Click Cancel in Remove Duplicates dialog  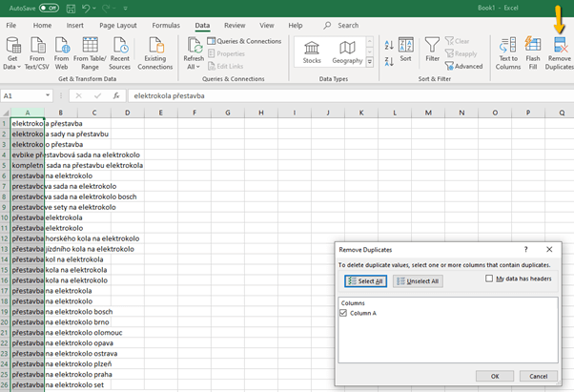(x=538, y=376)
